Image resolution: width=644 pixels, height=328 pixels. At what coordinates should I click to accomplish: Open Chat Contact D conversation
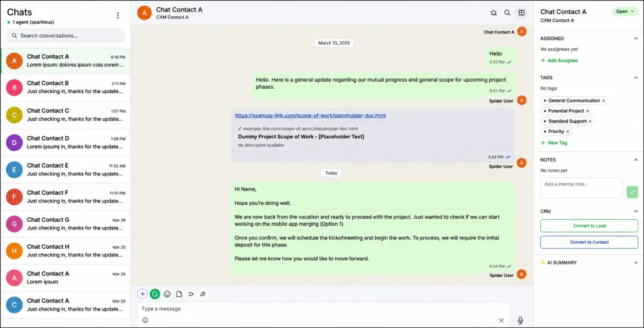(65, 143)
